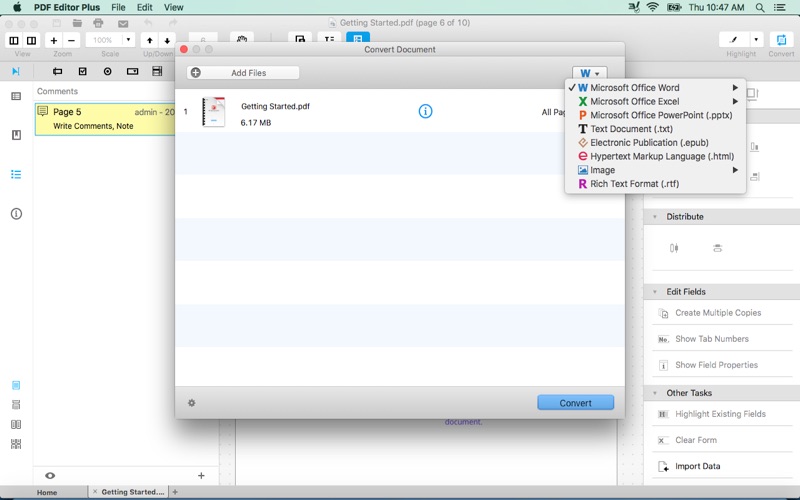Screen dimensions: 800x500
Task: Click the Convert toolbar icon
Action: (x=781, y=39)
